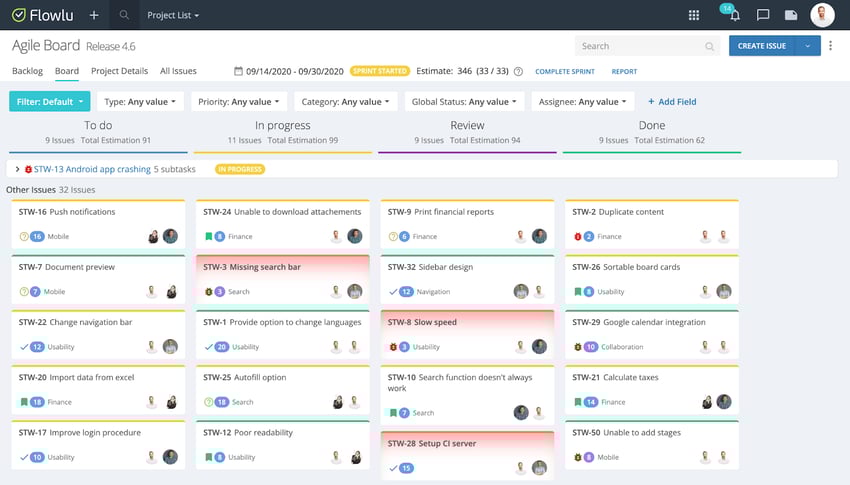Click the bookmark icon on STW-21 card
Screen dimensions: 850x485
pos(578,402)
